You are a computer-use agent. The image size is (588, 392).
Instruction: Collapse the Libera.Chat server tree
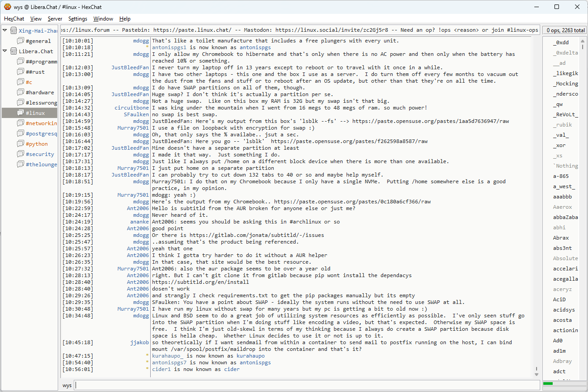tap(5, 51)
